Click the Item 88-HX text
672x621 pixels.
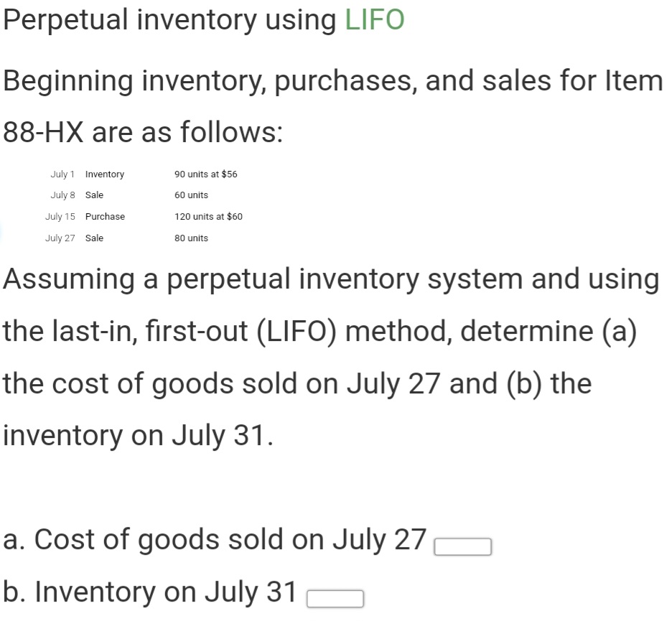(41, 131)
